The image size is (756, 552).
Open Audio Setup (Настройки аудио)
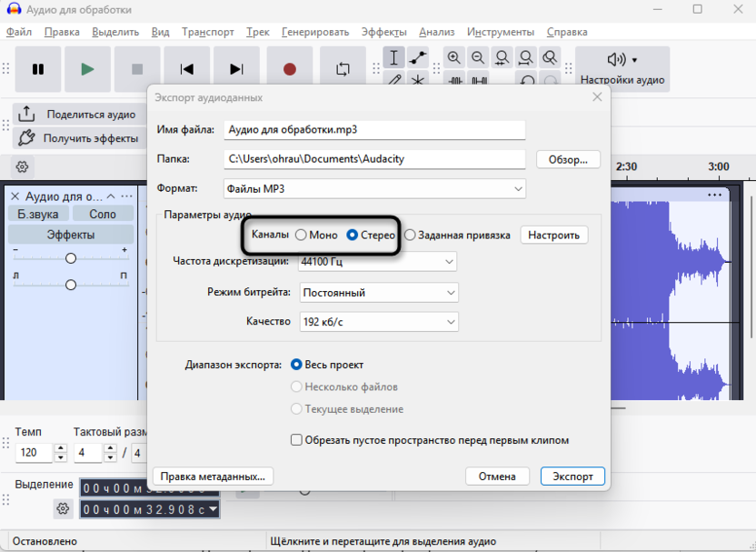tap(622, 69)
